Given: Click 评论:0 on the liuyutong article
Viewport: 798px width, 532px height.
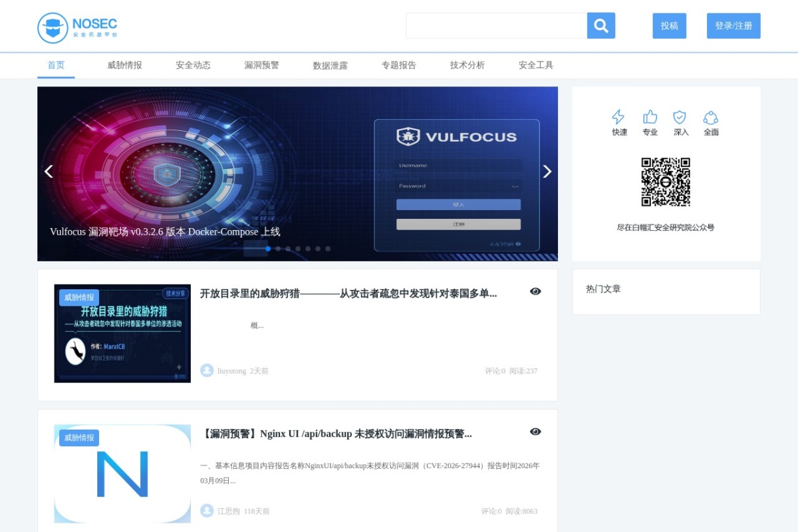Looking at the screenshot, I should pyautogui.click(x=495, y=371).
